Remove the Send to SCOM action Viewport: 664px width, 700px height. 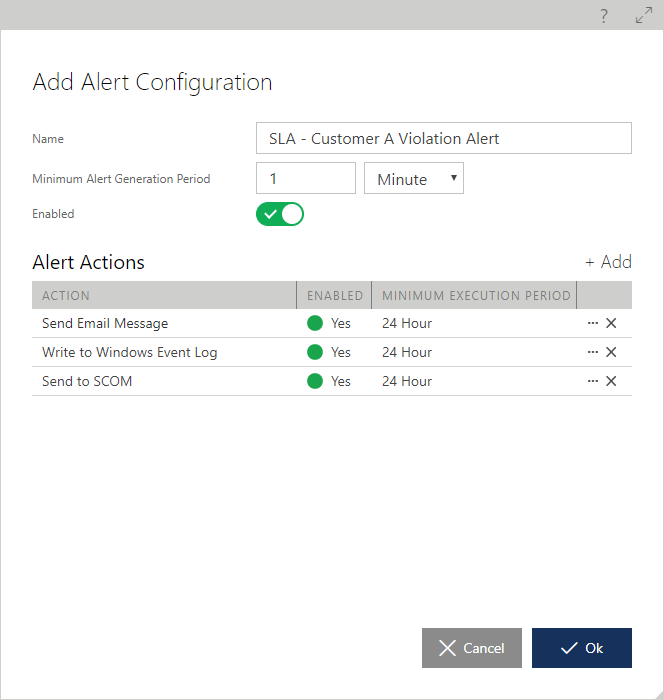click(x=611, y=381)
